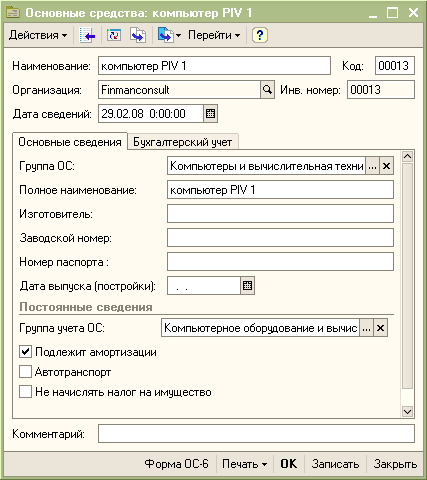This screenshot has width=427, height=480.
Task: Click the Наименование input field
Action: click(214, 66)
